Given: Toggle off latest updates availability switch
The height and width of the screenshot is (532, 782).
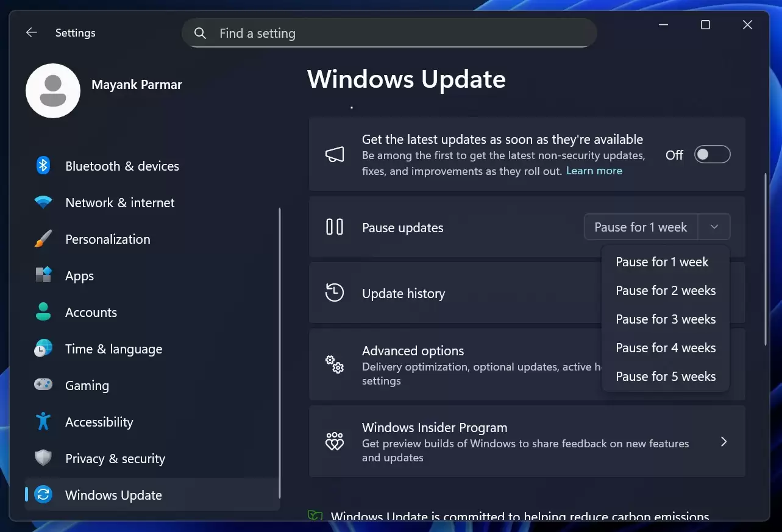Looking at the screenshot, I should (x=712, y=154).
